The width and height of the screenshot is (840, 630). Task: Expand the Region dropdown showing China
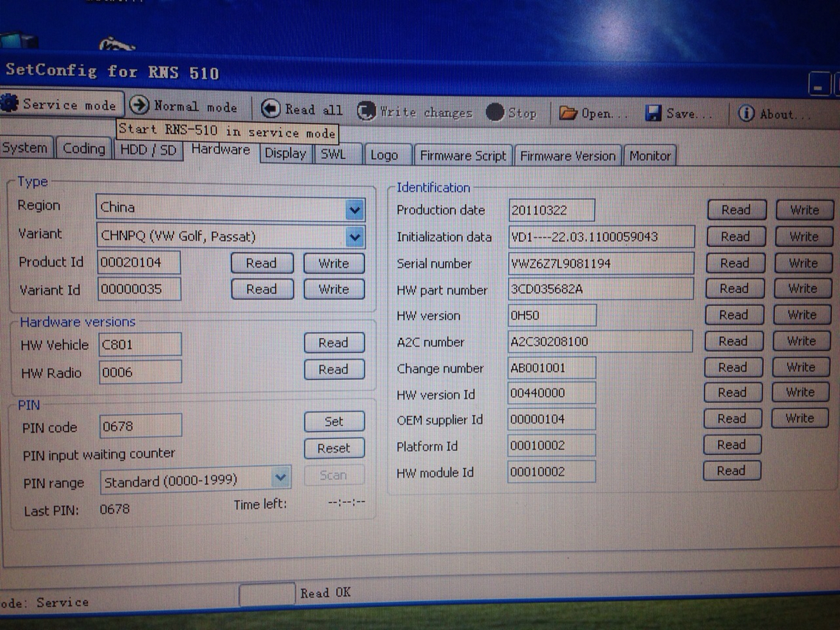355,210
